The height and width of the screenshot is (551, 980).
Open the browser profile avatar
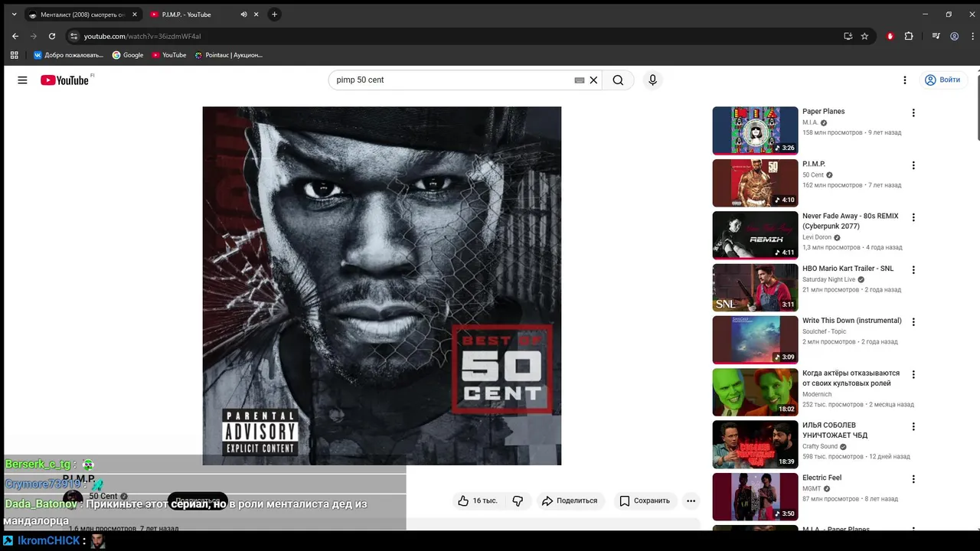click(x=954, y=36)
